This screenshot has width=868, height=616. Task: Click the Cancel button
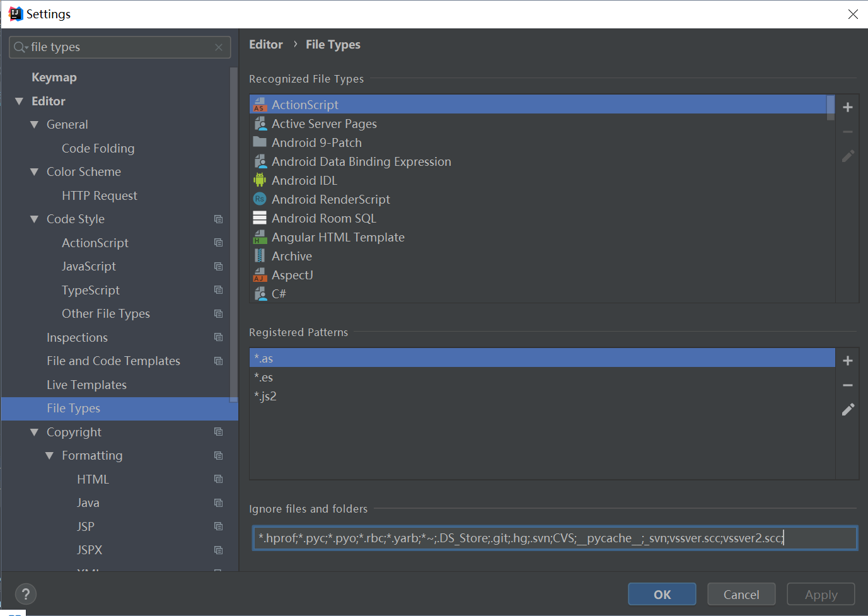(x=741, y=595)
